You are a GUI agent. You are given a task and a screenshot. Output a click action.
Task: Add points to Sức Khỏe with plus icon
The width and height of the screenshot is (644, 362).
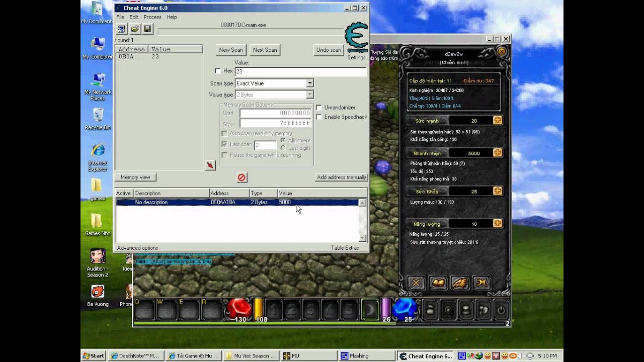(498, 191)
